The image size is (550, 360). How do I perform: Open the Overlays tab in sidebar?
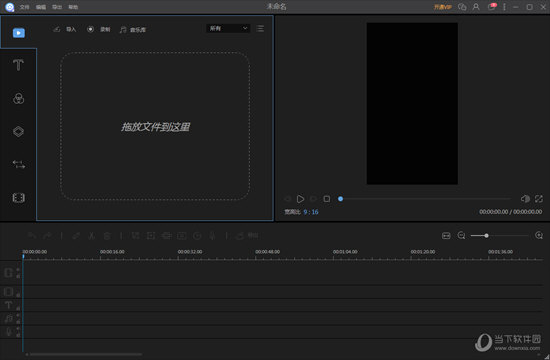(18, 132)
